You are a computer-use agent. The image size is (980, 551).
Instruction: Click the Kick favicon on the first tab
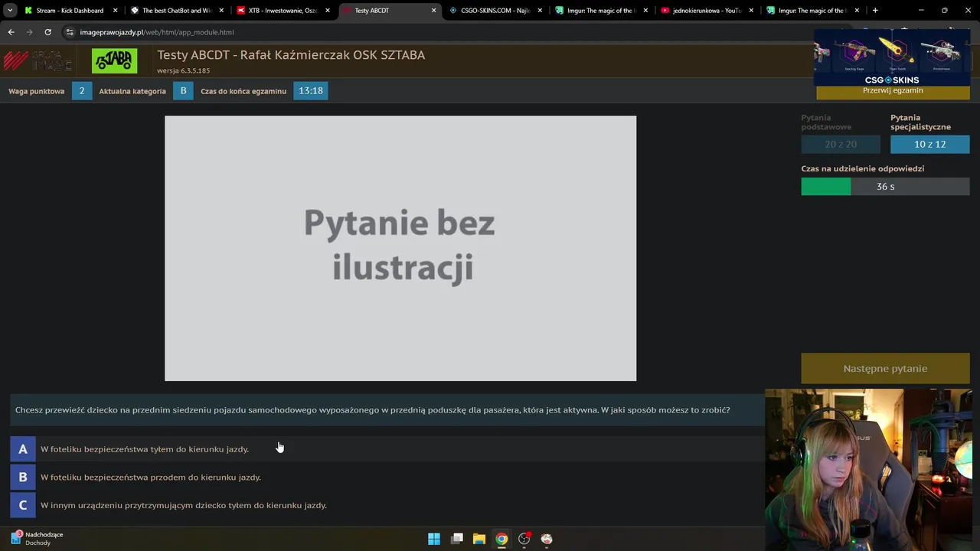click(28, 11)
